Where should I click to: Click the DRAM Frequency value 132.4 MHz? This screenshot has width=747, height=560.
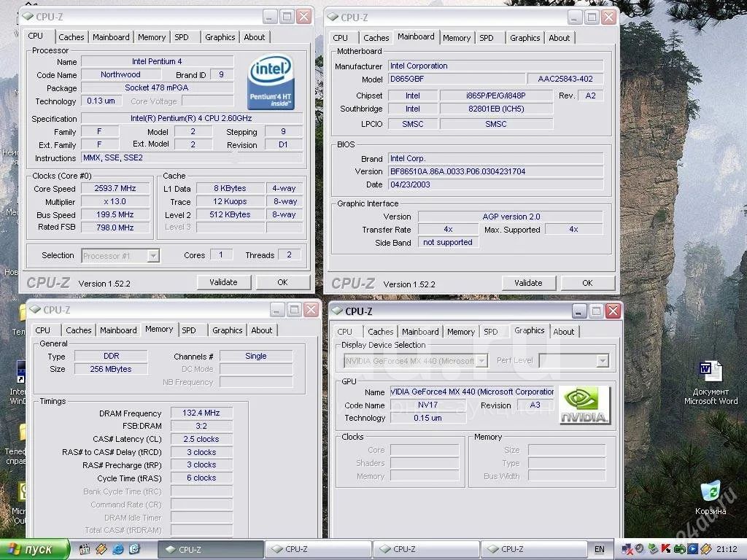pyautogui.click(x=201, y=413)
